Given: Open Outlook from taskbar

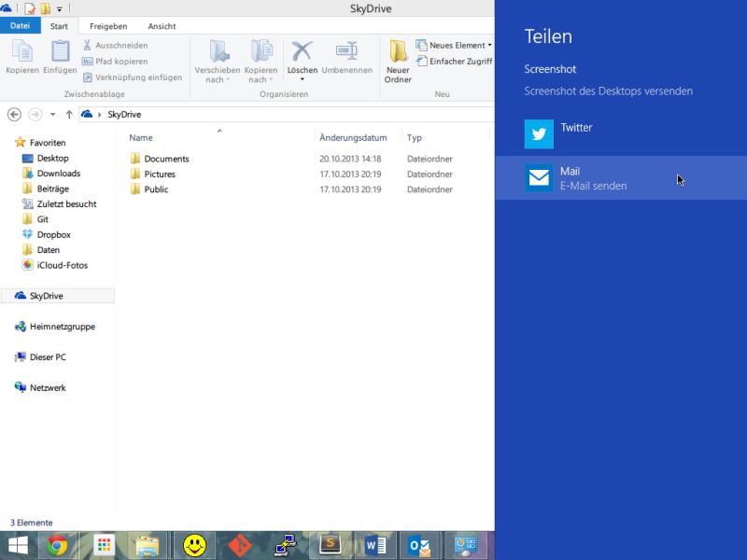Looking at the screenshot, I should [x=419, y=545].
